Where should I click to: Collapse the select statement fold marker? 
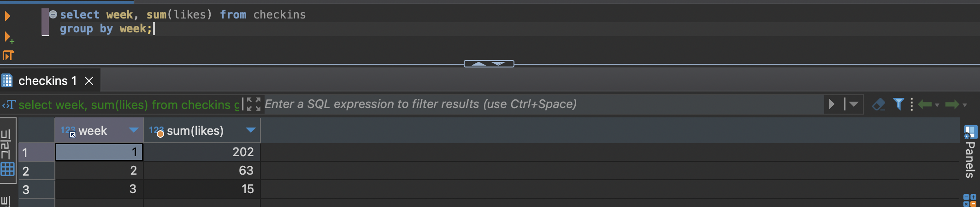click(53, 14)
